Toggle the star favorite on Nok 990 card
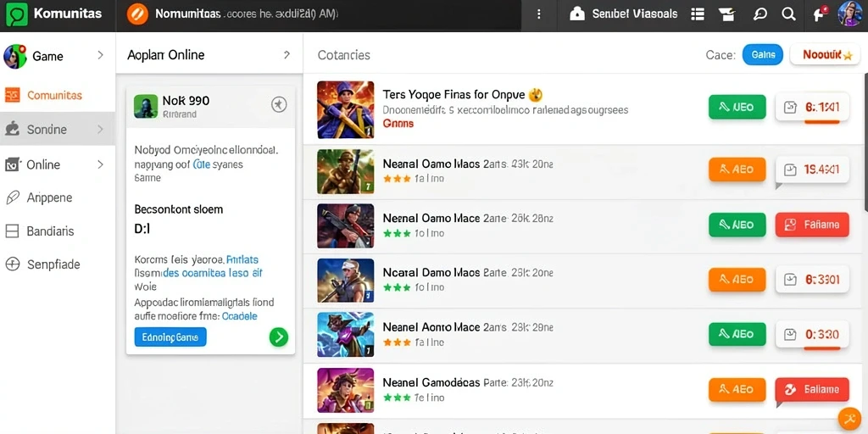 click(x=279, y=104)
